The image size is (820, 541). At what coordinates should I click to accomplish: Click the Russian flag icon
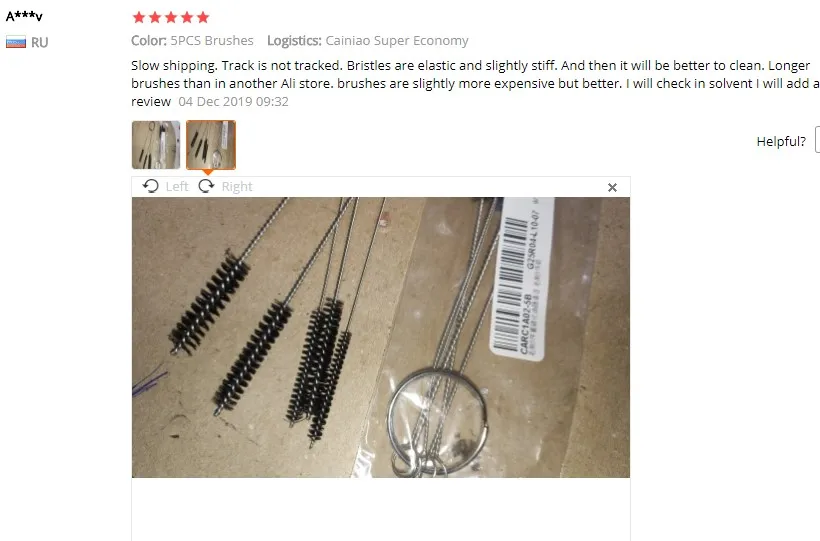[x=16, y=42]
